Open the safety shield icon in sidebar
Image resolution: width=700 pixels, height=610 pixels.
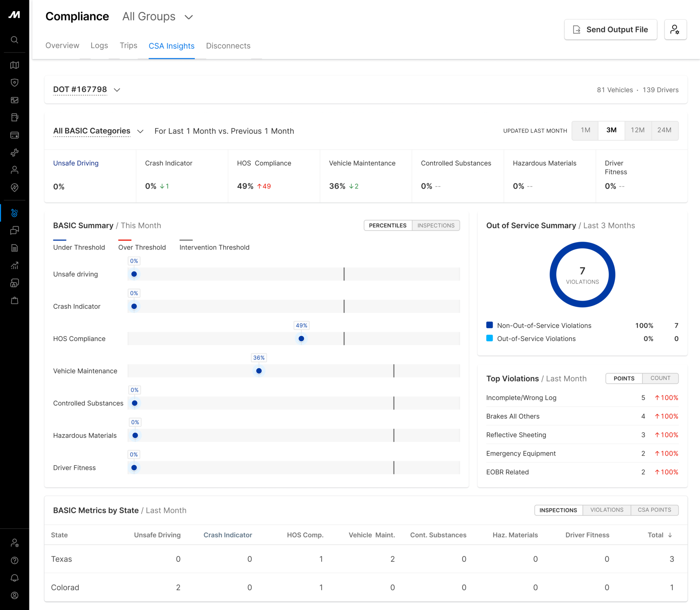15,83
